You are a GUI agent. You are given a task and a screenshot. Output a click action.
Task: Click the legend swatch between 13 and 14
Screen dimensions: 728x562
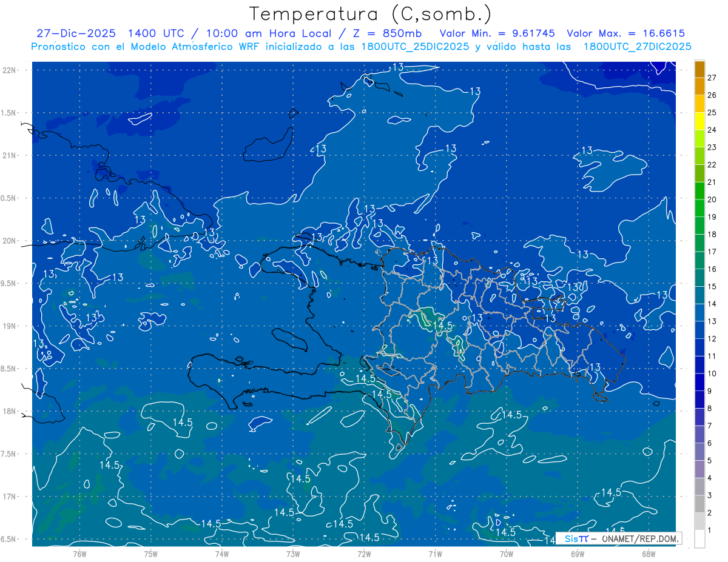pyautogui.click(x=699, y=312)
